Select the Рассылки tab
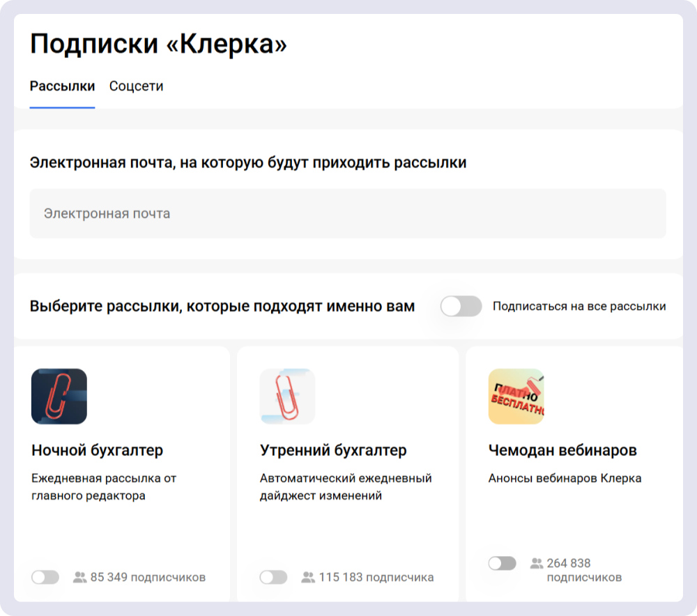This screenshot has height=616, width=697. (61, 86)
